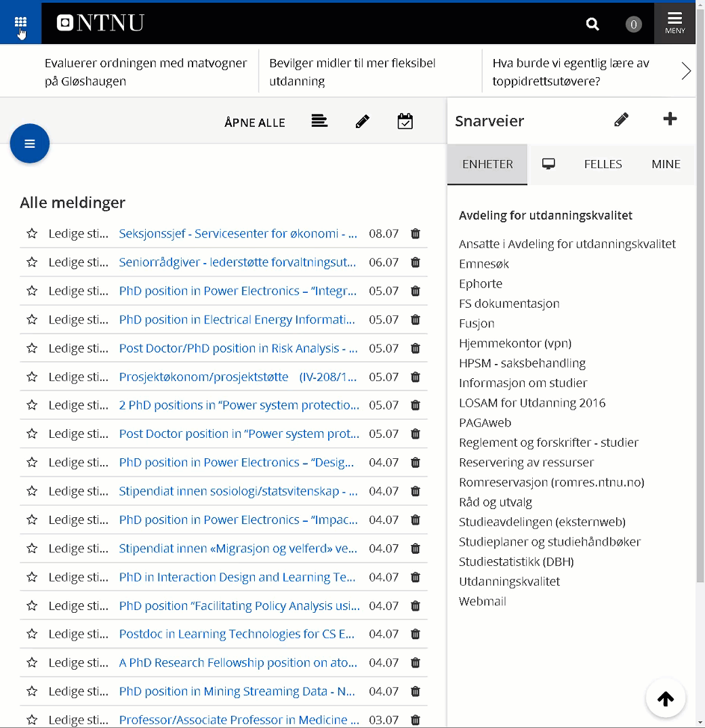The image size is (705, 728).
Task: Click the list view lines icon in the toolbar
Action: [319, 121]
